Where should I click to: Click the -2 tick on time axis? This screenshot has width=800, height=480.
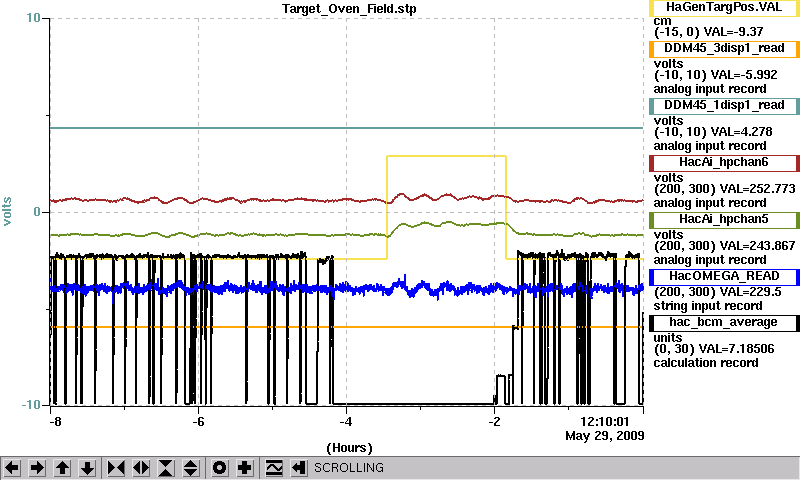[x=494, y=422]
